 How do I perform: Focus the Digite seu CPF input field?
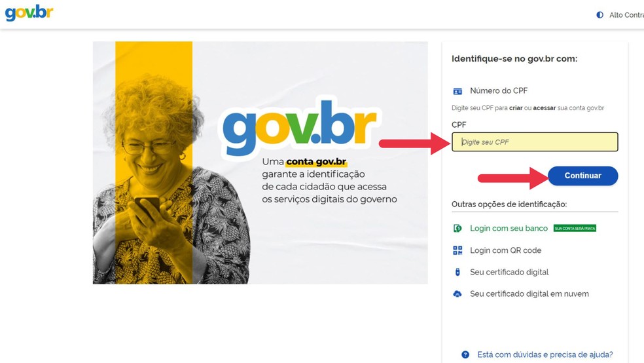pos(535,142)
